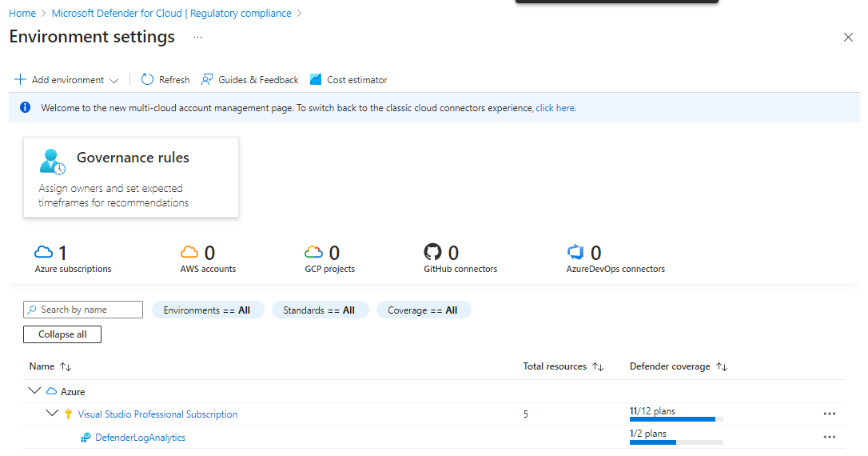Click the Governance rules card icon

(53, 162)
